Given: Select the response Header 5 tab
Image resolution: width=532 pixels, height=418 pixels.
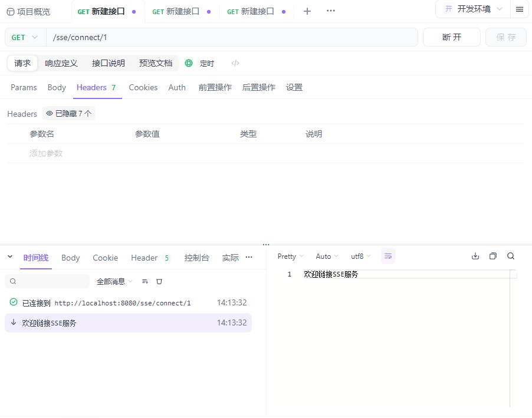Looking at the screenshot, I should coord(150,258).
